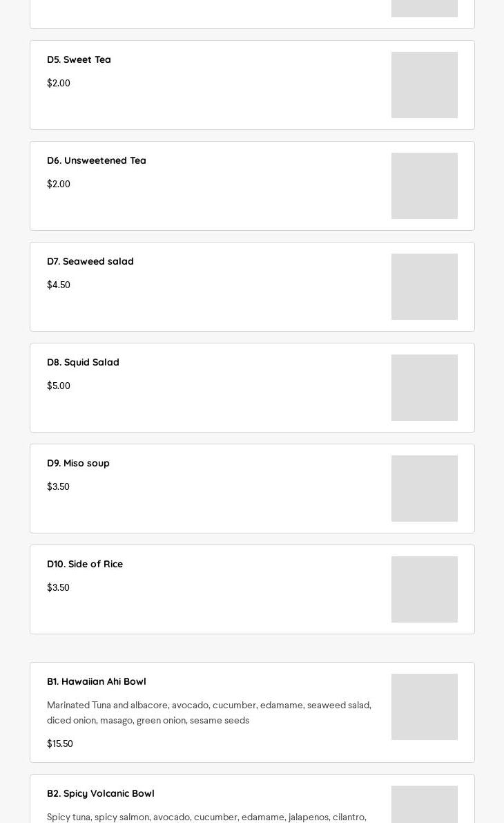Viewport: 504px width, 823px height.
Task: Select D7. Seaweed salad title
Action: [x=90, y=261]
